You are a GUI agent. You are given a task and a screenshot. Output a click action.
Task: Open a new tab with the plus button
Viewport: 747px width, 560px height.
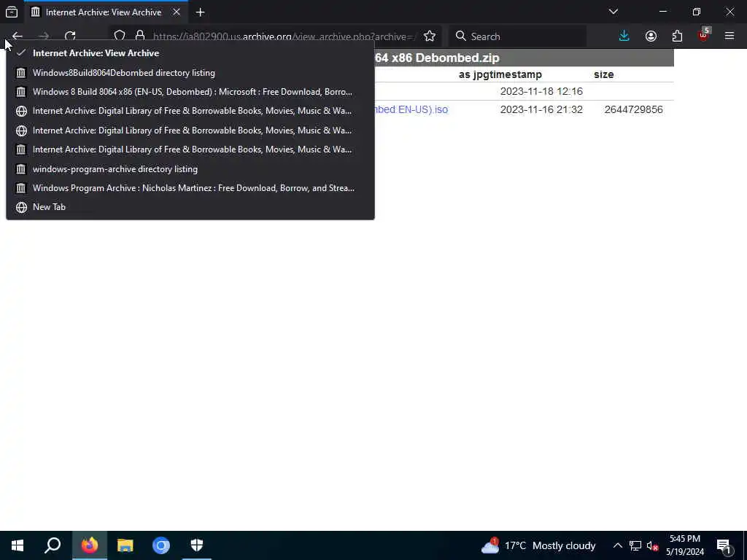(x=200, y=12)
